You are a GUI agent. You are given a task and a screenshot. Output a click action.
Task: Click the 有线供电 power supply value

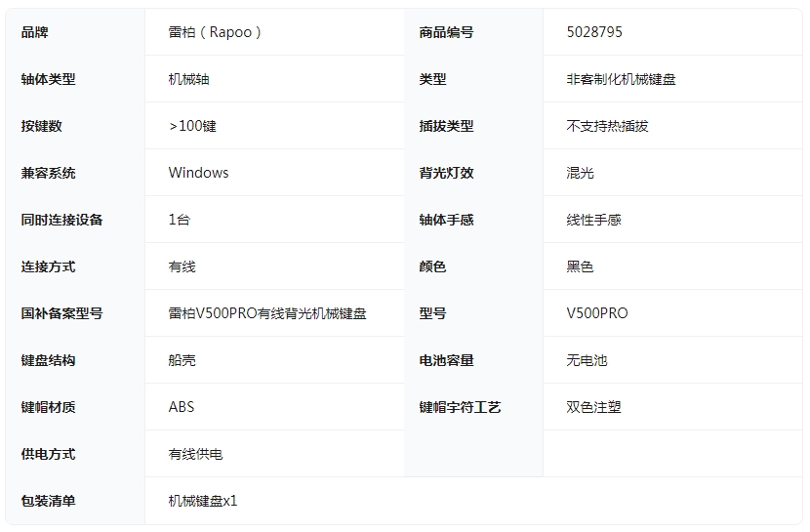pos(195,454)
